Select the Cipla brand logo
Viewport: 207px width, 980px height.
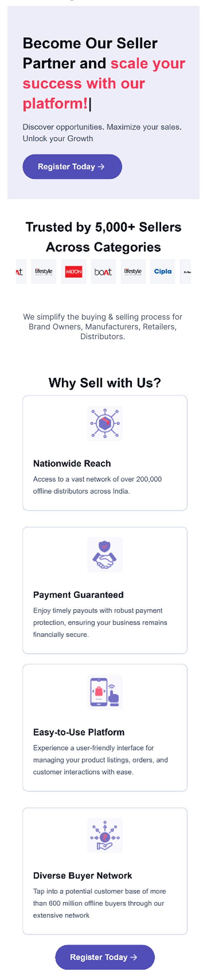(162, 271)
